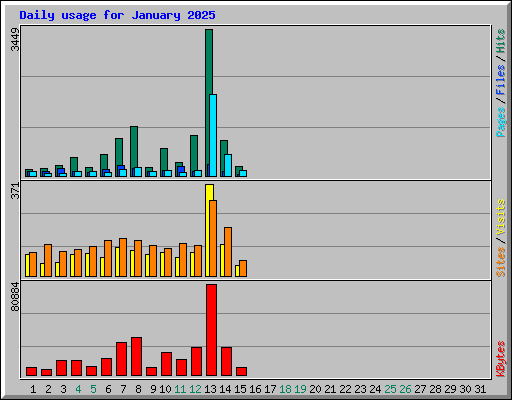Viewport: 512px width, 400px height.
Task: Click the orange 'Sites' legend label
Action: tap(500, 262)
